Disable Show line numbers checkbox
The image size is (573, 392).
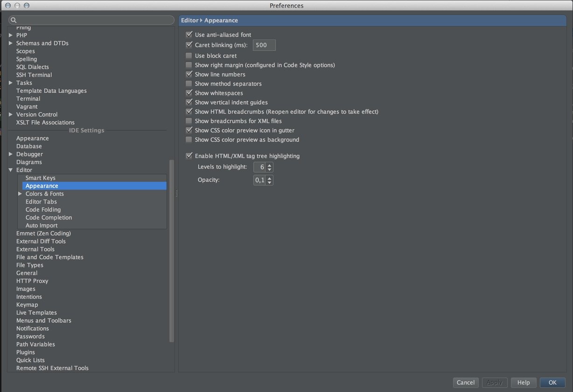coord(189,75)
